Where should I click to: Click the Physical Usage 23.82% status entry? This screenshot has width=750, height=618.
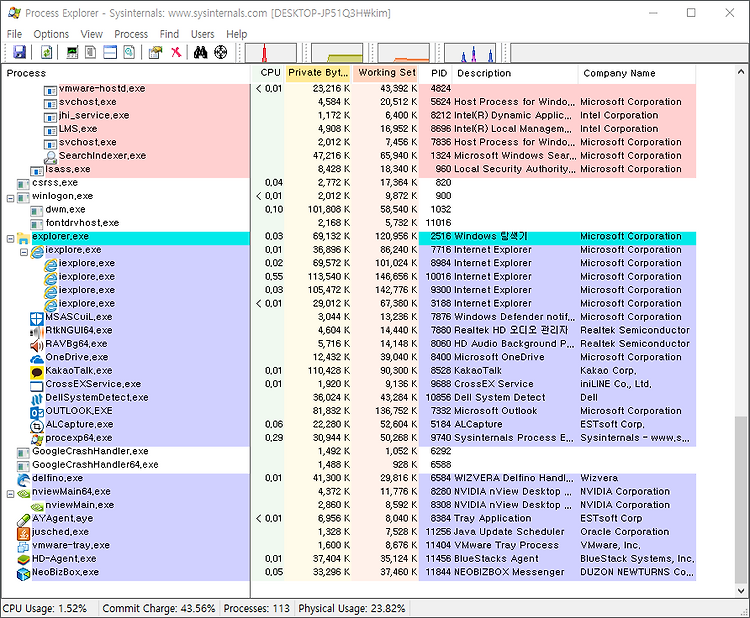tap(352, 608)
